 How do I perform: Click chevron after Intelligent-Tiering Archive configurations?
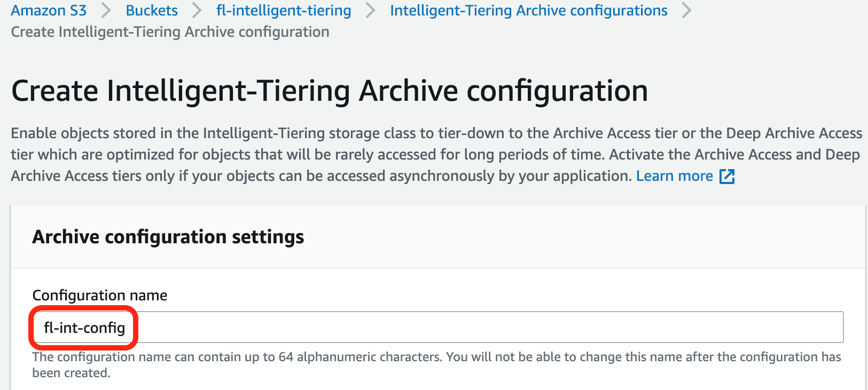687,11
